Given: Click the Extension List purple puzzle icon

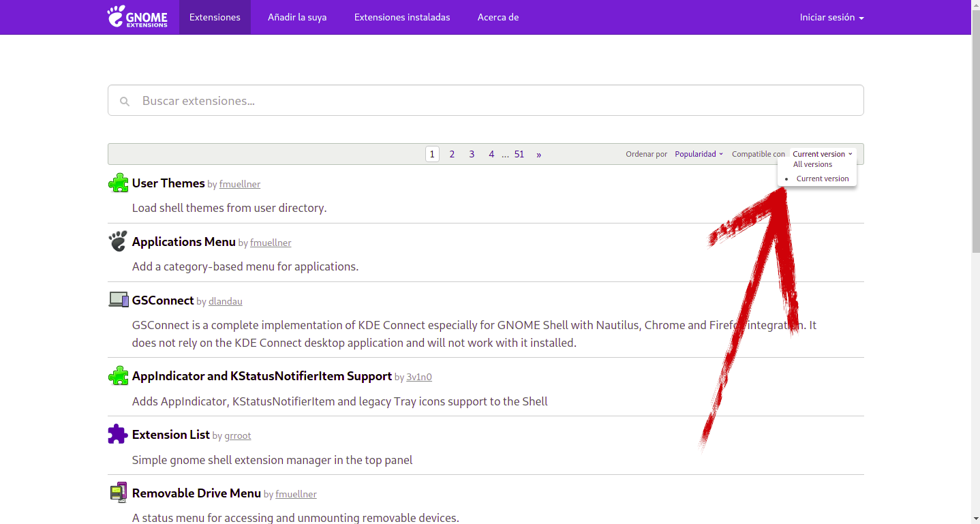Looking at the screenshot, I should [118, 434].
